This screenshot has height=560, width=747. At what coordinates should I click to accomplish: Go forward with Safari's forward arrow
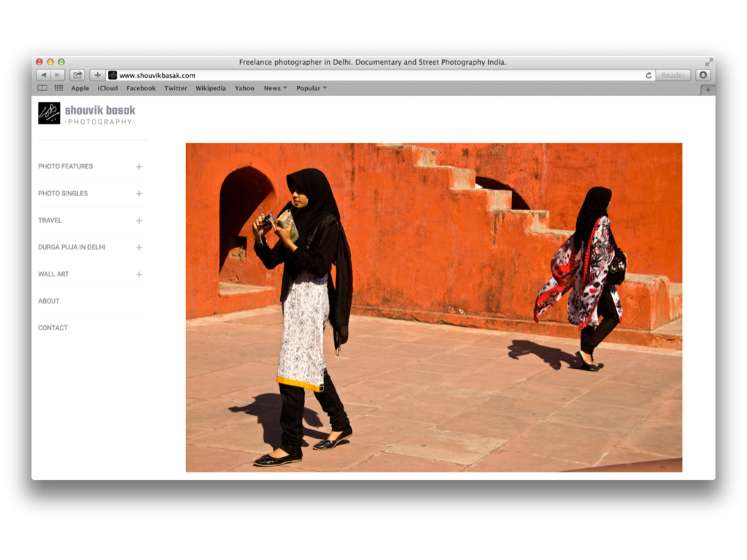click(58, 75)
